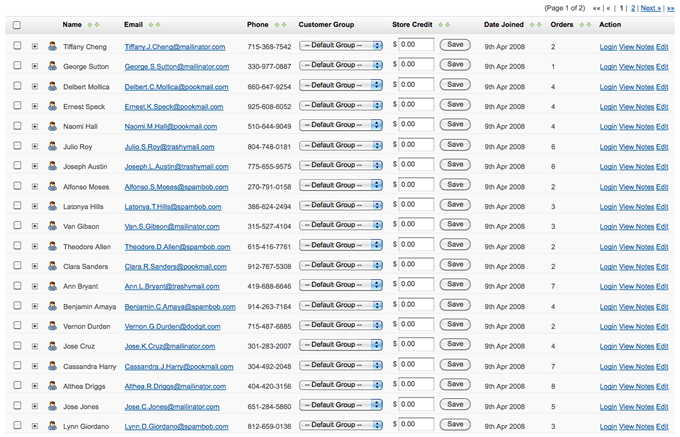
Task: Click the user icon beside Latonya Hills
Action: [52, 206]
